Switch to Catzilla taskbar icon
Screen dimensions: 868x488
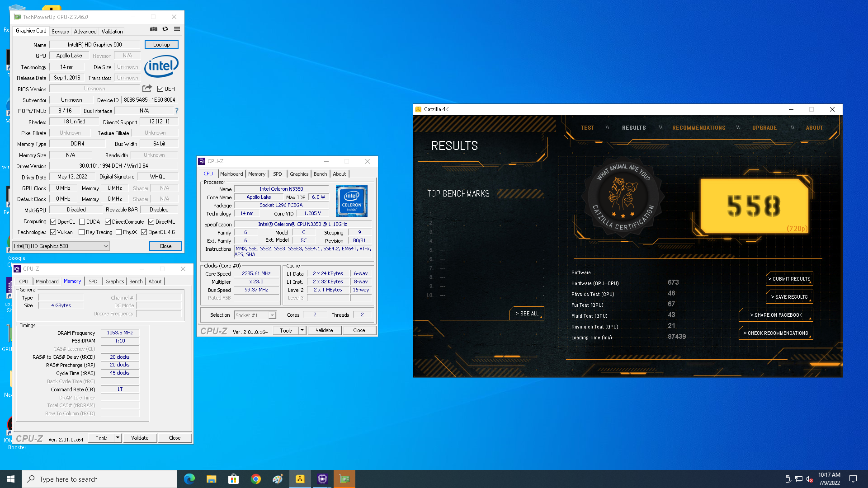[x=300, y=479]
